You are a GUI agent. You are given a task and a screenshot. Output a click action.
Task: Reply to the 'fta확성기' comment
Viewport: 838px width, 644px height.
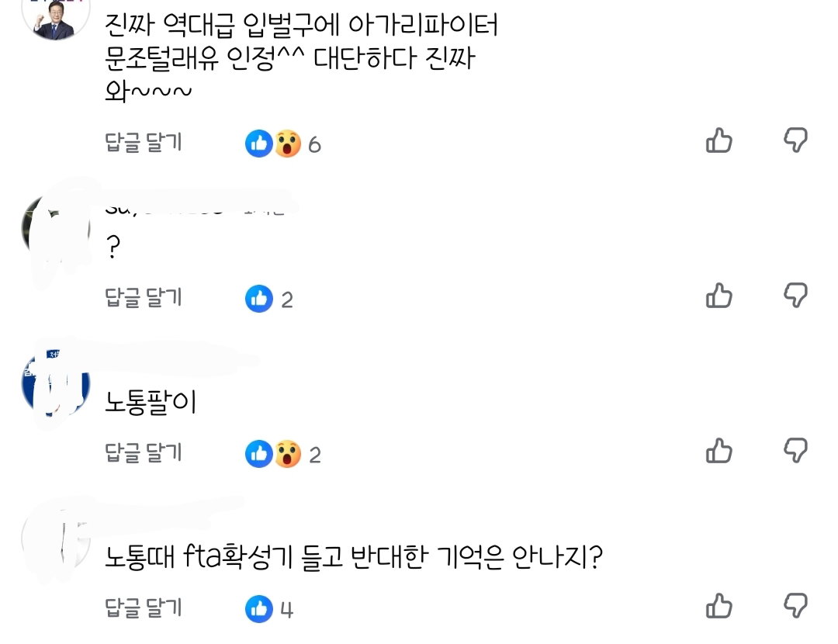144,607
